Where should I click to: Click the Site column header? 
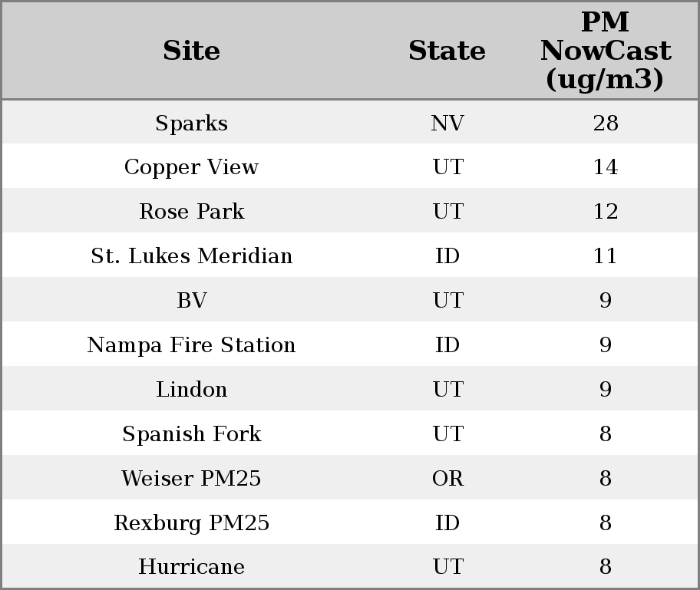pos(191,51)
